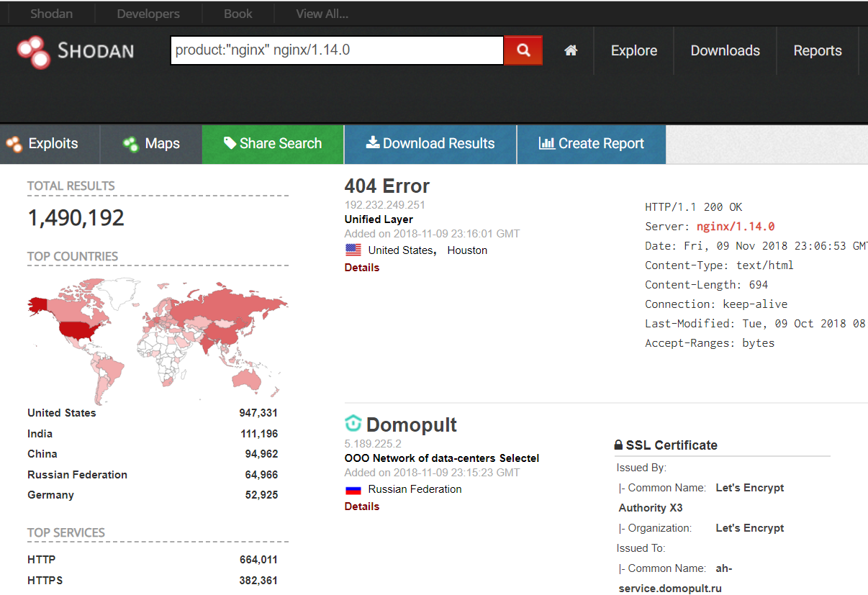Open the Downloads menu item
The width and height of the screenshot is (868, 595).
coord(725,50)
